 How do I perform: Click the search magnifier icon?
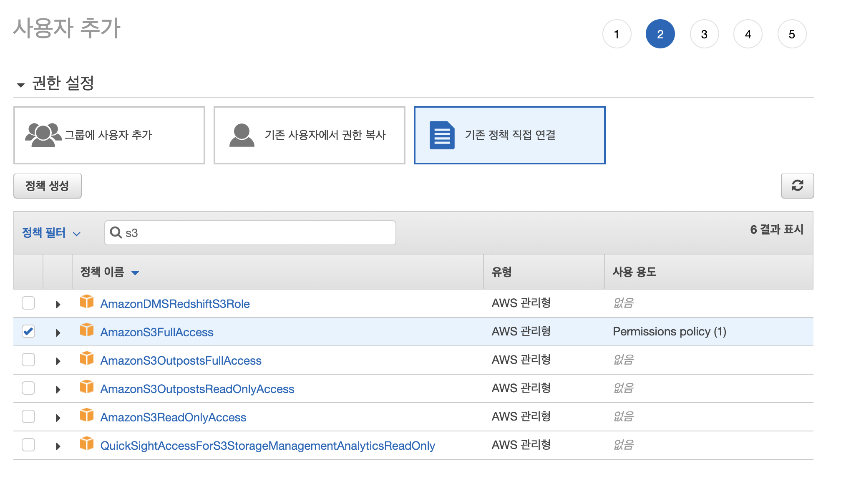(116, 232)
